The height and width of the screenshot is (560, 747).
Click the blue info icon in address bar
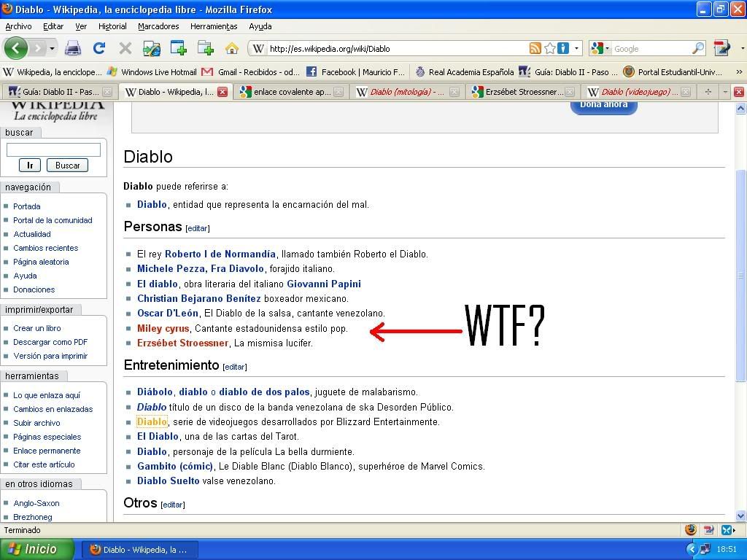pos(562,48)
